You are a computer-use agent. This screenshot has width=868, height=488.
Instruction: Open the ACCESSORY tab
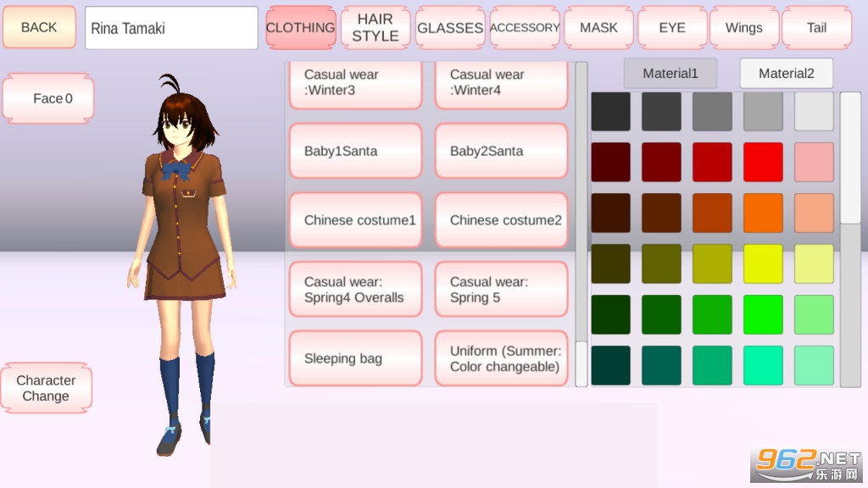click(x=525, y=28)
